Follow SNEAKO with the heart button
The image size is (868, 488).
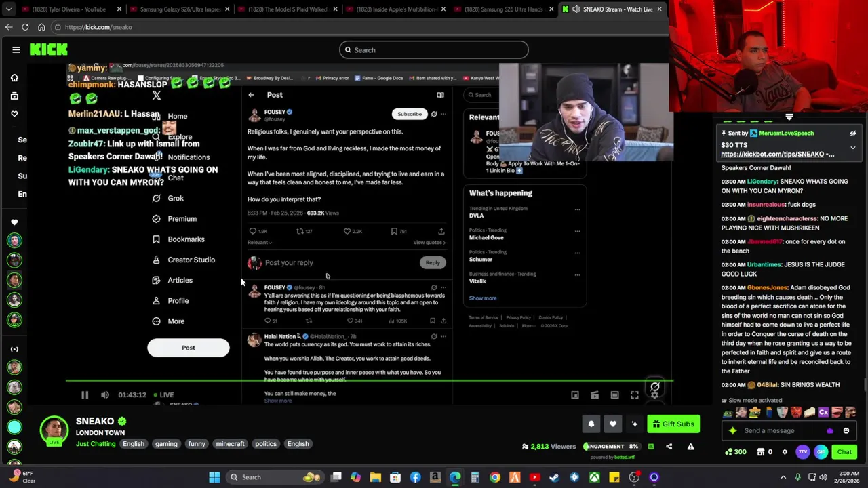click(x=613, y=424)
